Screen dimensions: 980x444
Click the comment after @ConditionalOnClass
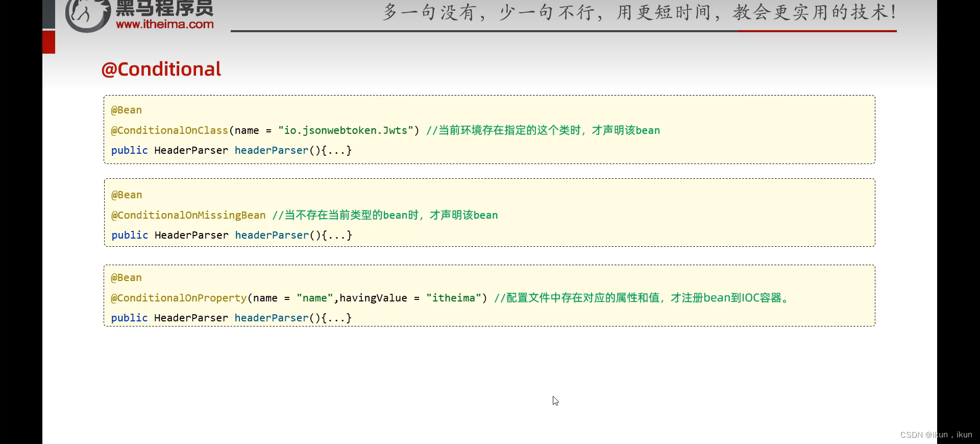(x=543, y=130)
